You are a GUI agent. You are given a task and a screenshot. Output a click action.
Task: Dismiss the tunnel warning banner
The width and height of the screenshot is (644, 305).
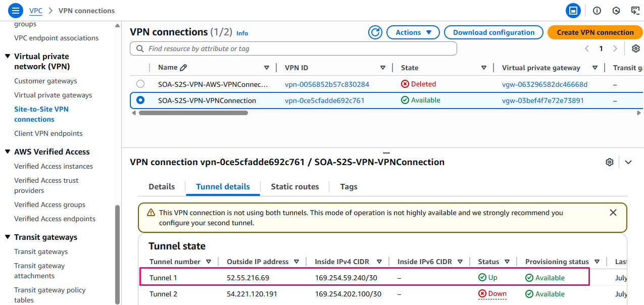(x=613, y=213)
